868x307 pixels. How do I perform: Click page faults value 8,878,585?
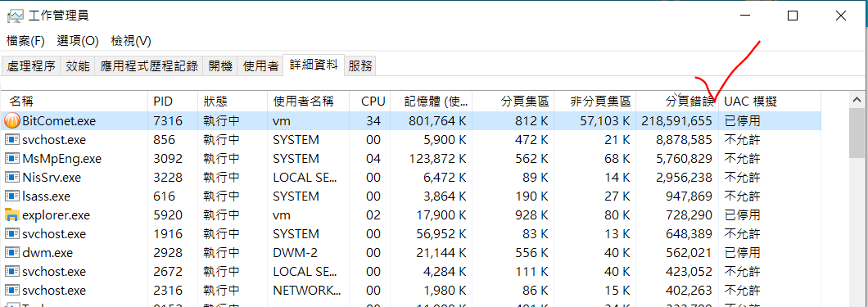coord(685,139)
